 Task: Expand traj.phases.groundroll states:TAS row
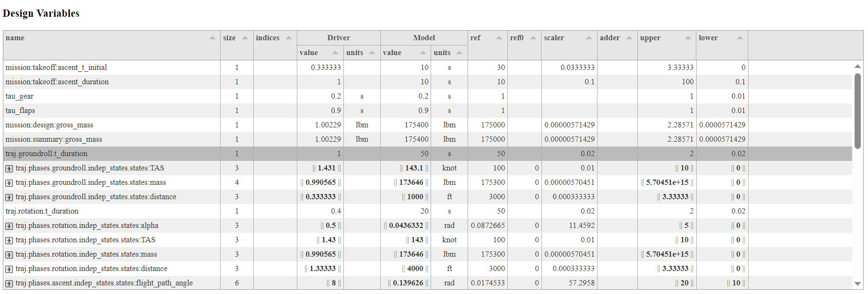[9, 169]
